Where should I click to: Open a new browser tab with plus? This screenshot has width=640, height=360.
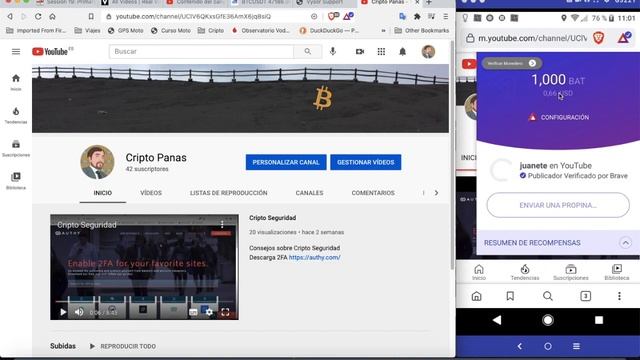[429, 2]
